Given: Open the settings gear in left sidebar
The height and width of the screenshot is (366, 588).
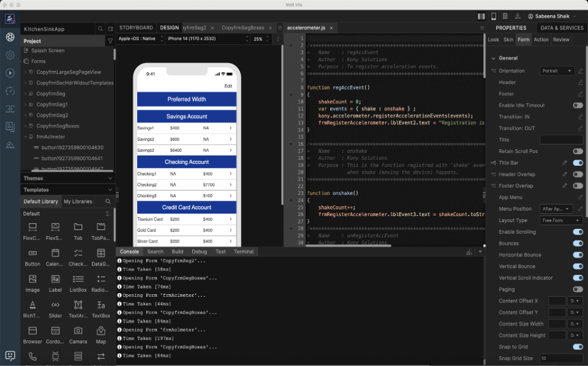Looking at the screenshot, I should [10, 54].
